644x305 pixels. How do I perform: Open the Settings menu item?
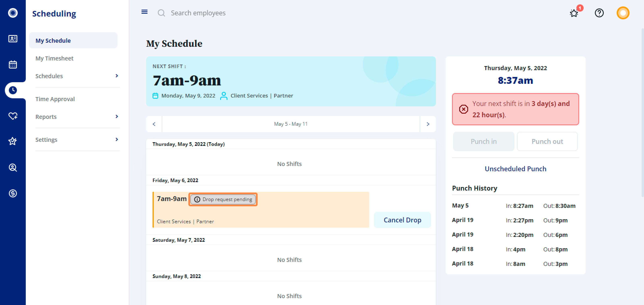[x=46, y=140]
